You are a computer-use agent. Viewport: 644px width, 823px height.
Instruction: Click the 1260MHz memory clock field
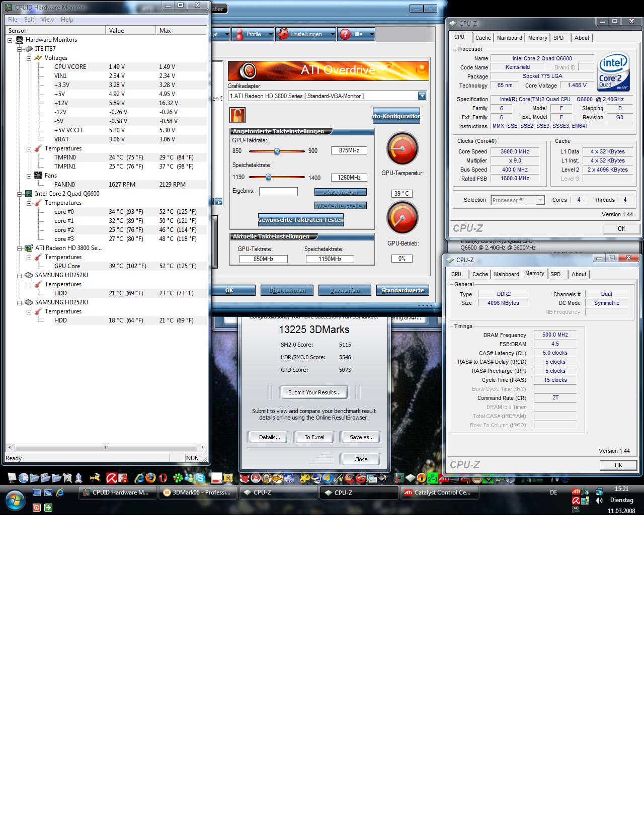point(349,178)
